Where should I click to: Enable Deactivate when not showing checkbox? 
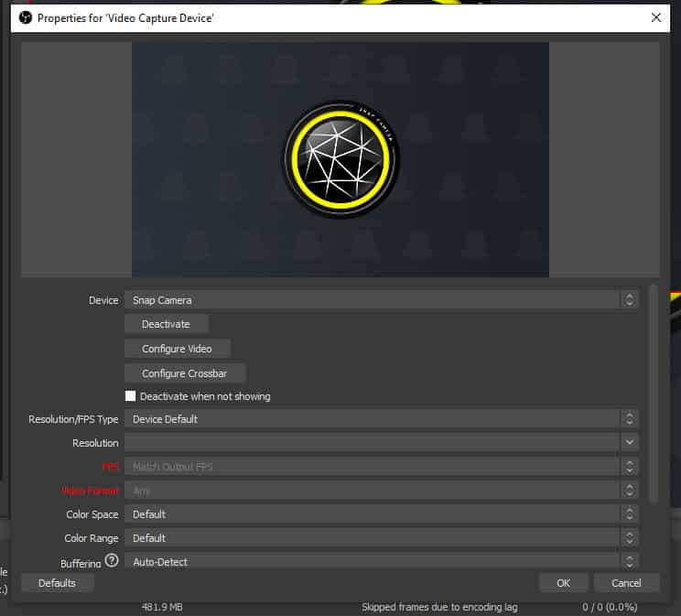[x=130, y=396]
